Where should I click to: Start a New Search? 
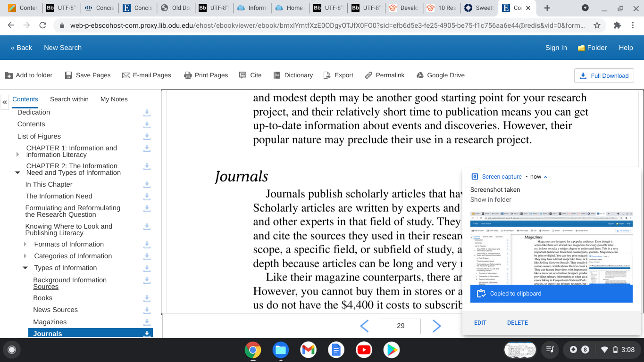tap(63, 48)
